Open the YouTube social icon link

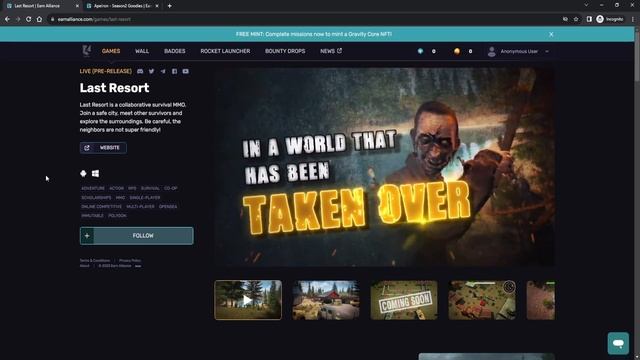pos(186,71)
